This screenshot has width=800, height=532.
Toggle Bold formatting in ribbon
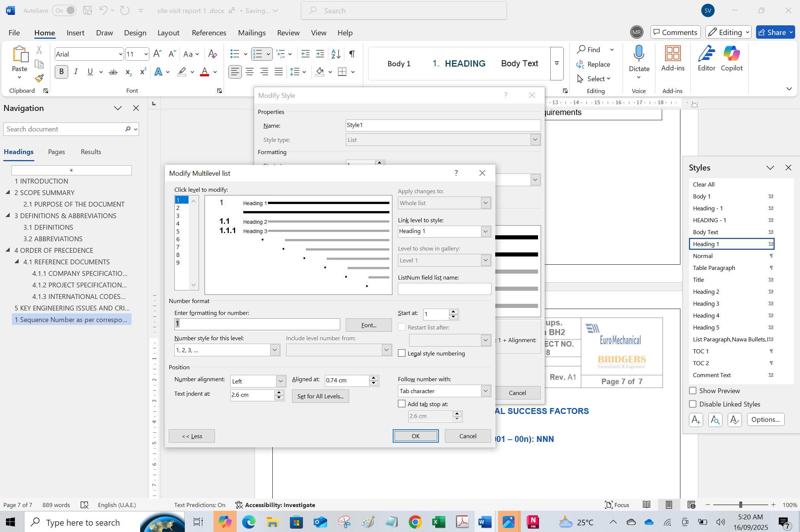(61, 71)
